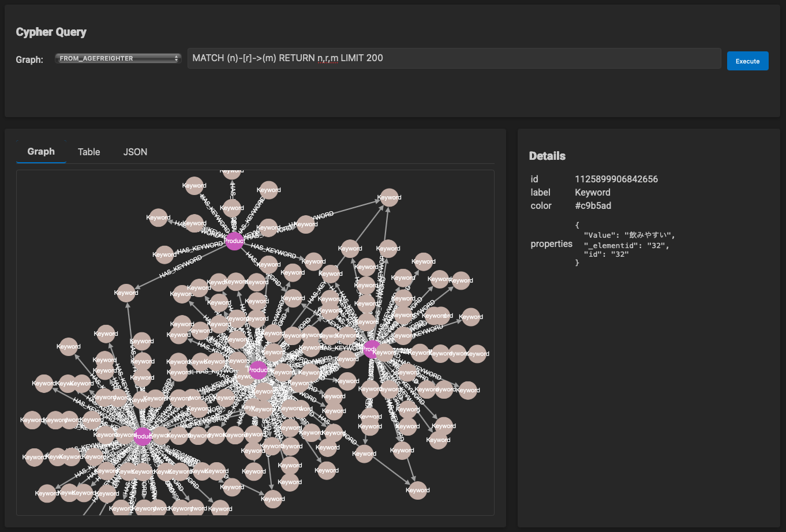Focus the Cypher query input field
This screenshot has width=786, height=532.
(454, 58)
